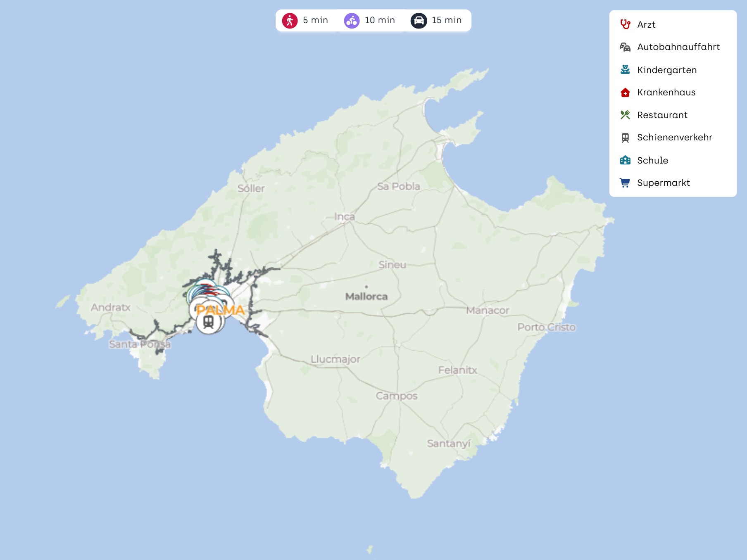Screen dimensions: 747x560
Task: Click the Santanyí town label
Action: tap(449, 444)
